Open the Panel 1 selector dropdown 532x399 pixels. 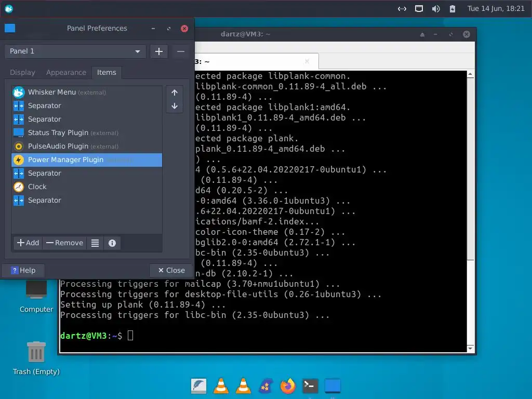(75, 51)
